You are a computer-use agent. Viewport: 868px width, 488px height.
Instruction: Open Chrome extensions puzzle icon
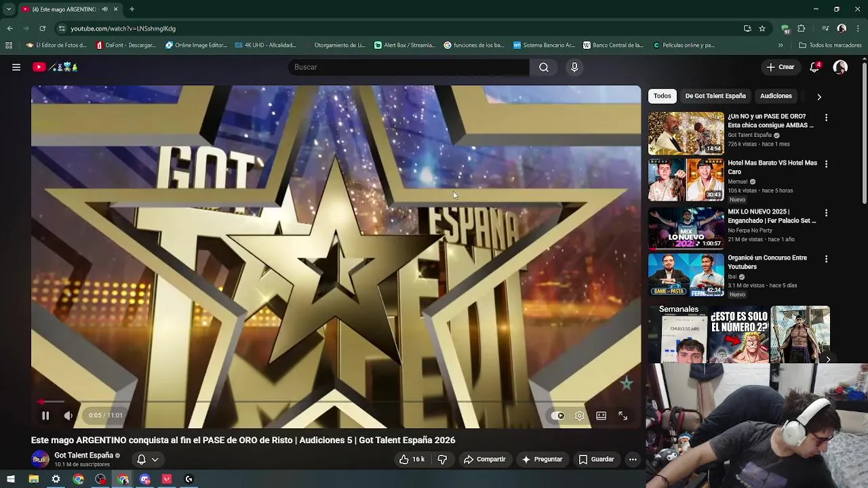[x=801, y=28]
